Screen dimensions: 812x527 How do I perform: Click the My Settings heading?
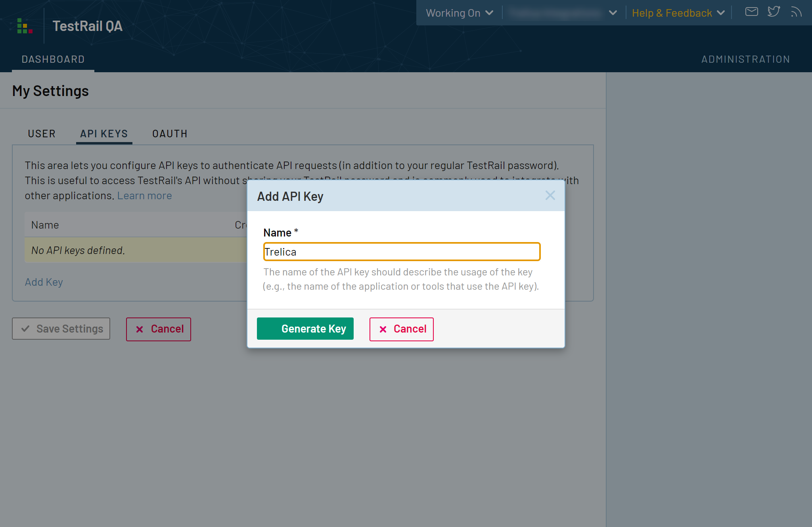(50, 91)
